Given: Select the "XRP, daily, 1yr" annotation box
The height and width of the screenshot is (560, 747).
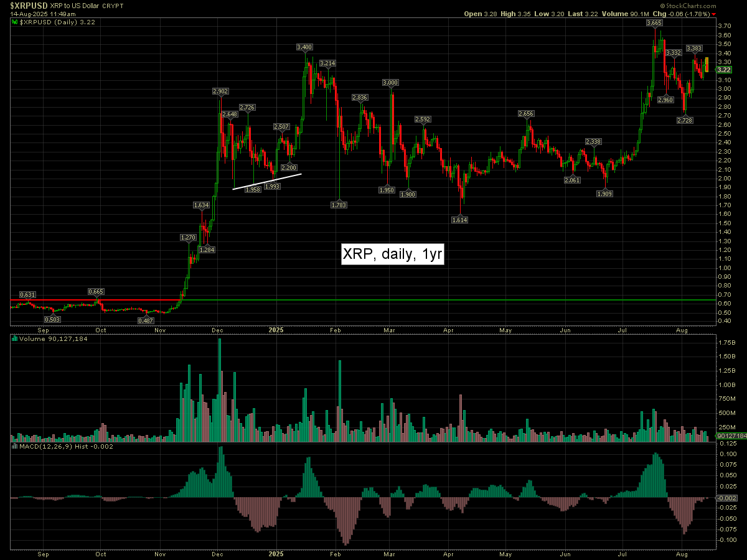Looking at the screenshot, I should point(392,254).
